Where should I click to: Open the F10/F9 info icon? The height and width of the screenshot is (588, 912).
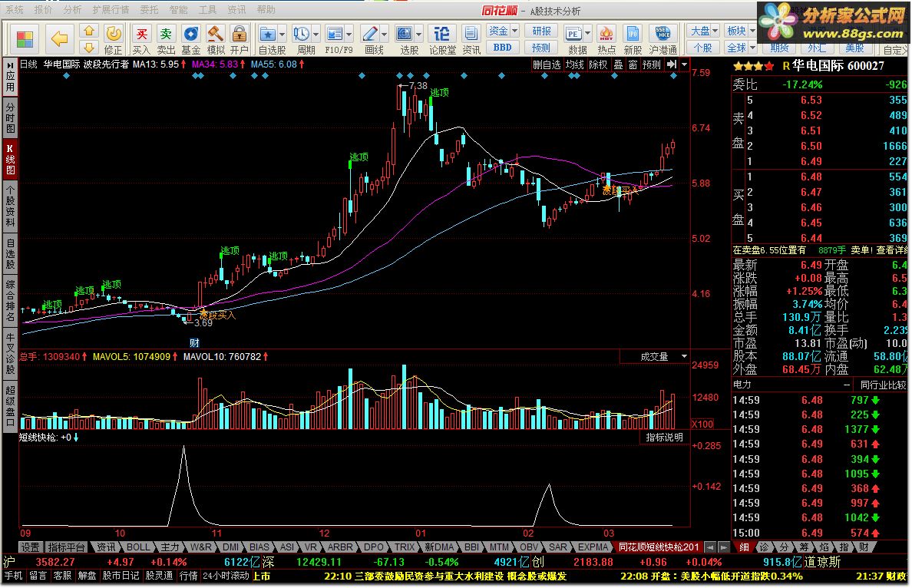tap(335, 35)
